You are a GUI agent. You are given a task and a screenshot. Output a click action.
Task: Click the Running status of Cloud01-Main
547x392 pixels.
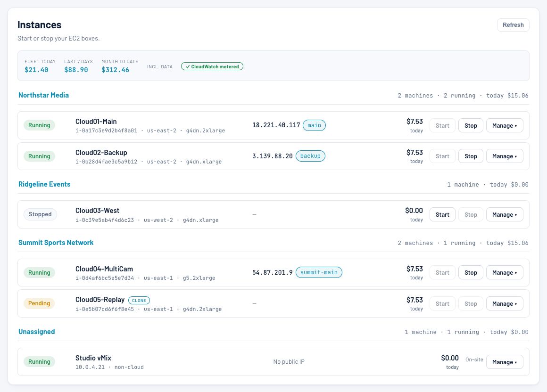(39, 125)
